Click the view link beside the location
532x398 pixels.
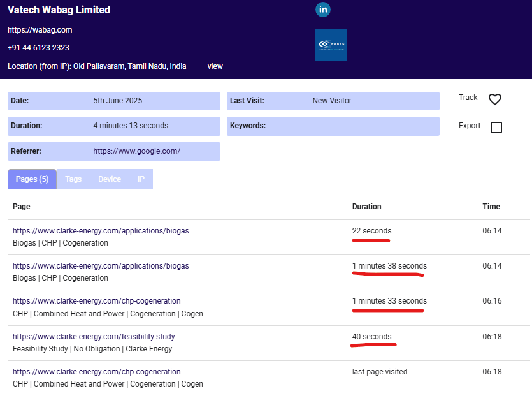(215, 66)
